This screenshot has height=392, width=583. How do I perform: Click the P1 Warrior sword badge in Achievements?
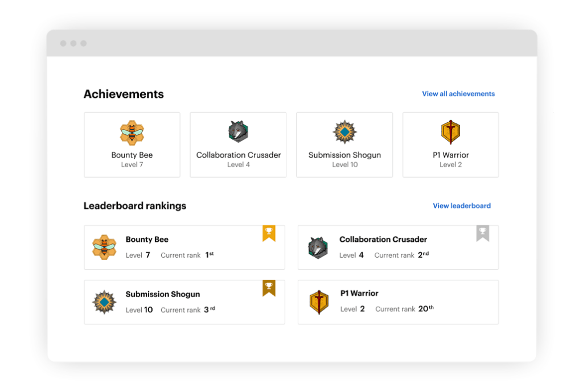pos(450,132)
